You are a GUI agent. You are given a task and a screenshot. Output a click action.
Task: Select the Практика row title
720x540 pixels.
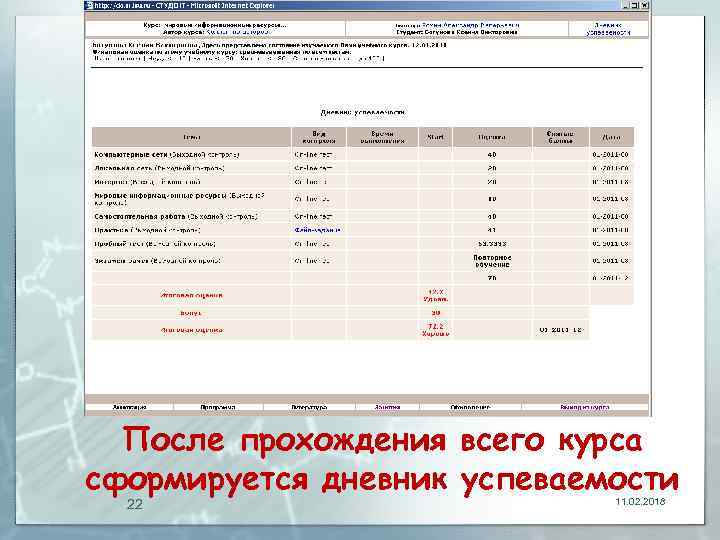coord(147,230)
